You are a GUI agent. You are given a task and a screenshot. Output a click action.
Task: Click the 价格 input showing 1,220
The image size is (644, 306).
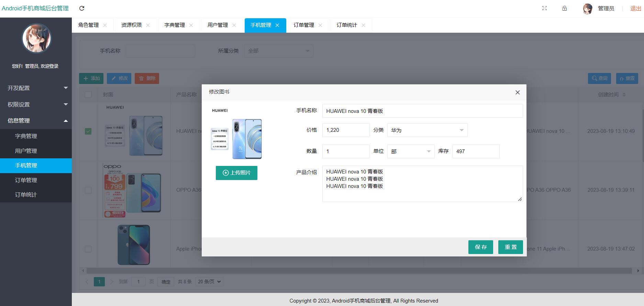[346, 130]
